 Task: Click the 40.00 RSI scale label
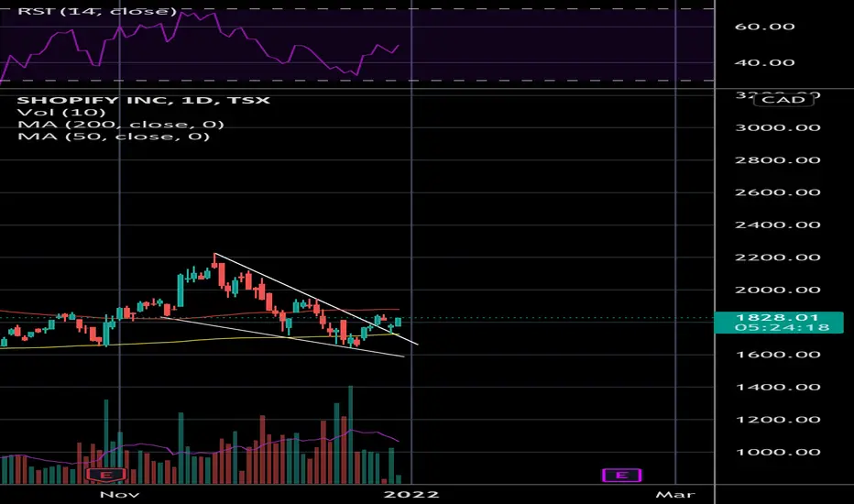(765, 62)
